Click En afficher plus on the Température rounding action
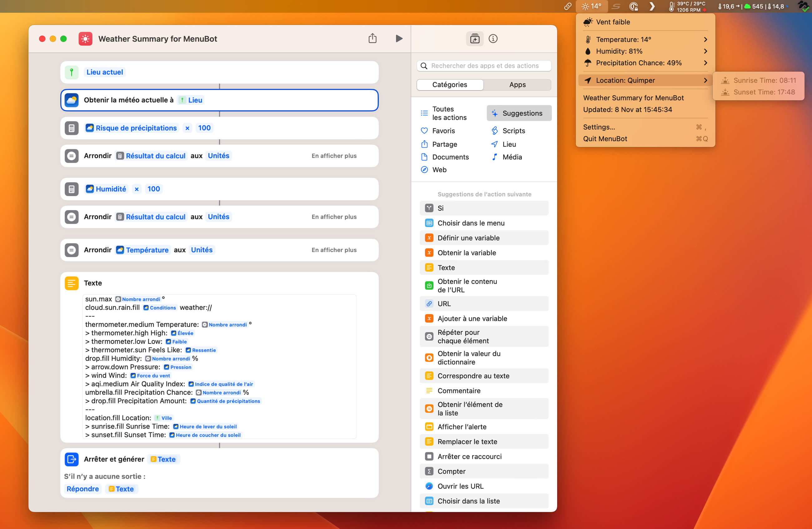This screenshot has height=529, width=812. tap(334, 250)
